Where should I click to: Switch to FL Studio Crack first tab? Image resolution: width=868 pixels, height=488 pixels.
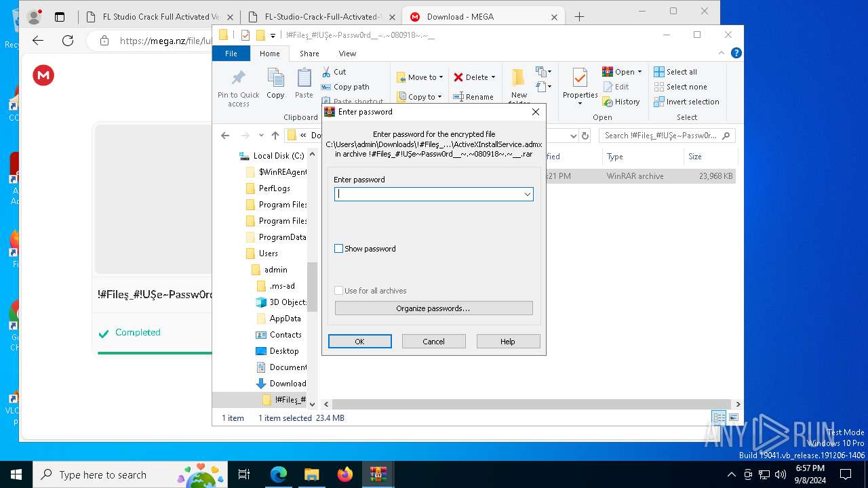point(159,17)
